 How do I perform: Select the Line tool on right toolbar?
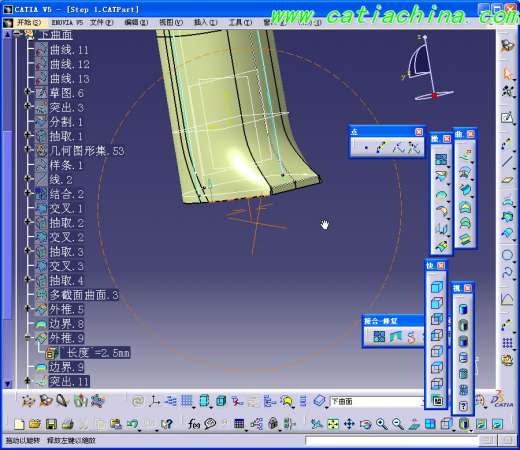[507, 161]
